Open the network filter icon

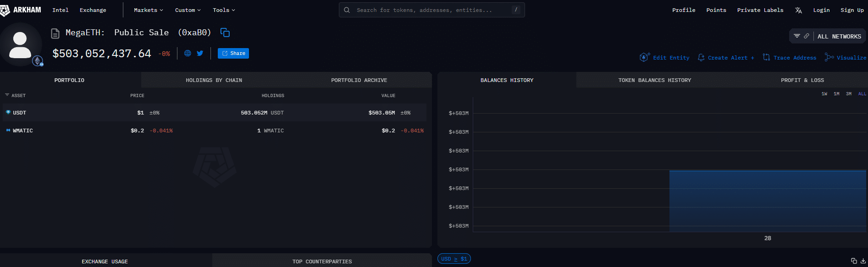click(797, 36)
